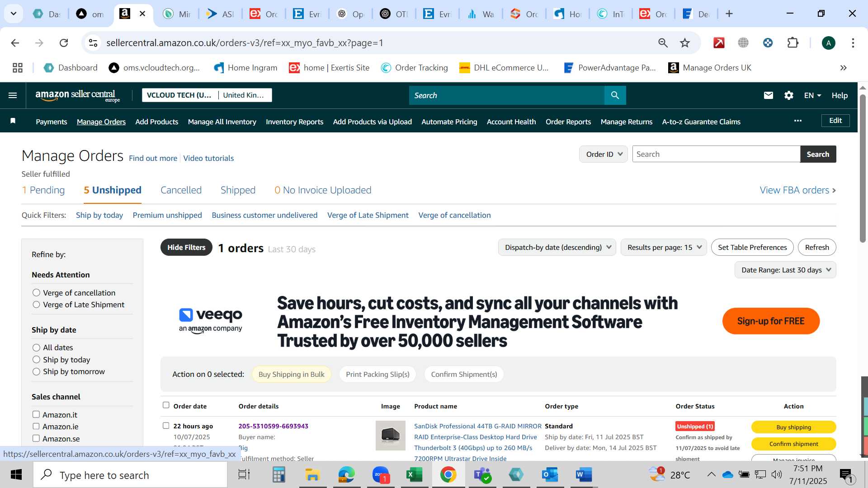
Task: Click the bookmark flag icon in nav bar
Action: 13,121
